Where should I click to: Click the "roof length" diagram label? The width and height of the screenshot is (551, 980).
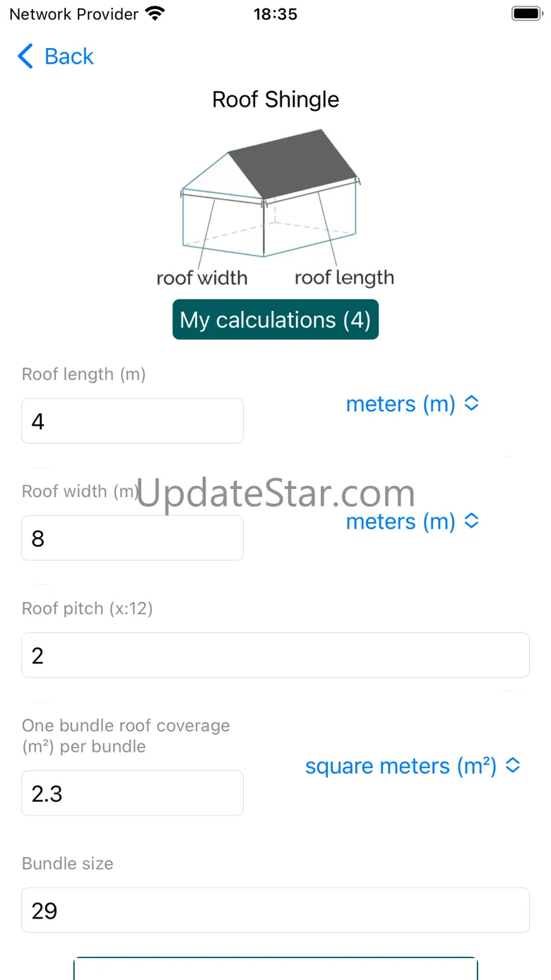coord(344,278)
